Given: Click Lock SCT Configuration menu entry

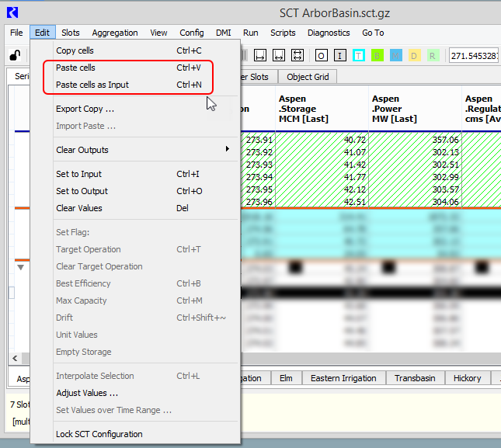Looking at the screenshot, I should tap(99, 434).
